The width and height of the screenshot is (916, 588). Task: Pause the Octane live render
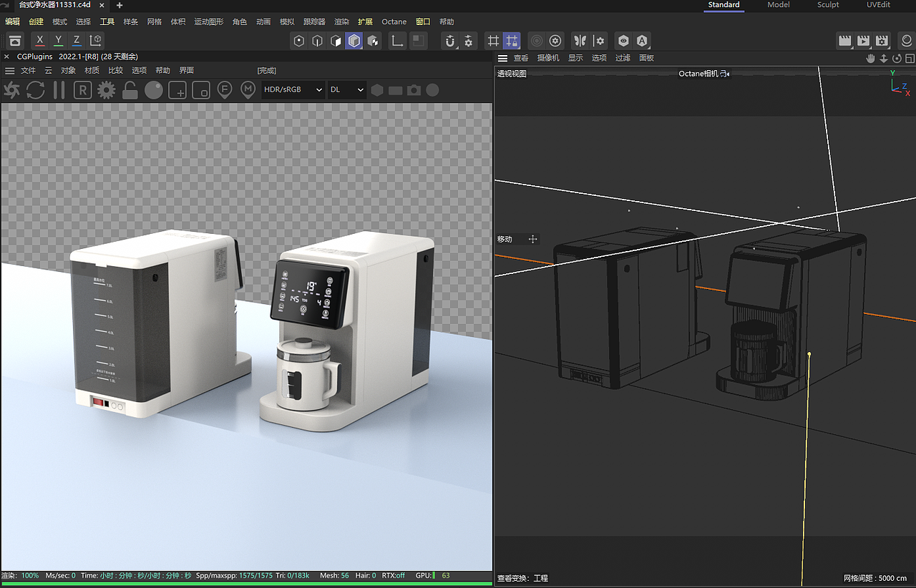59,90
